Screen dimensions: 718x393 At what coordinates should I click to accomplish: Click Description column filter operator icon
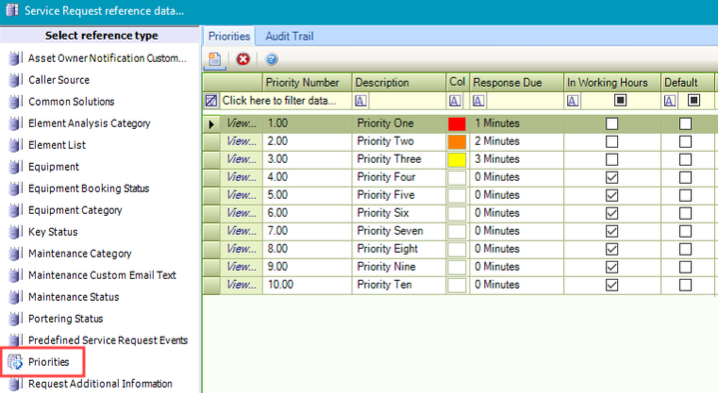[360, 101]
